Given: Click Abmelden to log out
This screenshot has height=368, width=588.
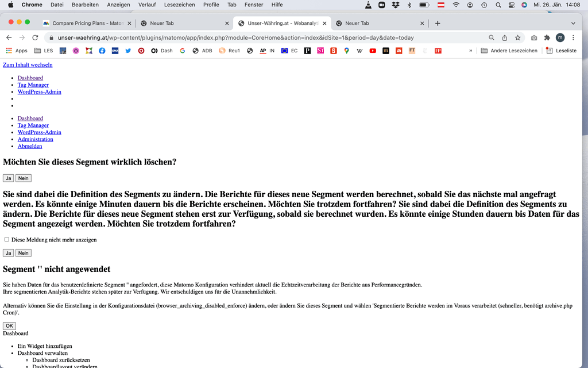Looking at the screenshot, I should pyautogui.click(x=29, y=145).
